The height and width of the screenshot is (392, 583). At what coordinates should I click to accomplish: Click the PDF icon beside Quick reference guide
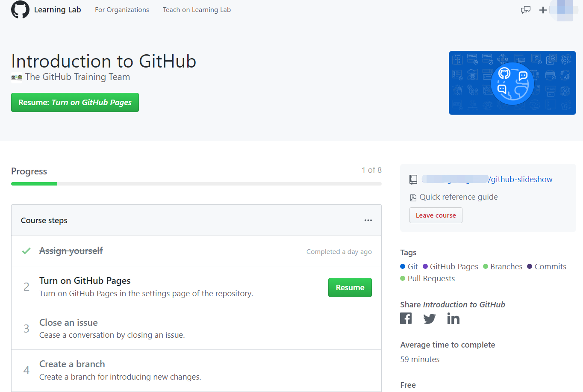point(413,197)
